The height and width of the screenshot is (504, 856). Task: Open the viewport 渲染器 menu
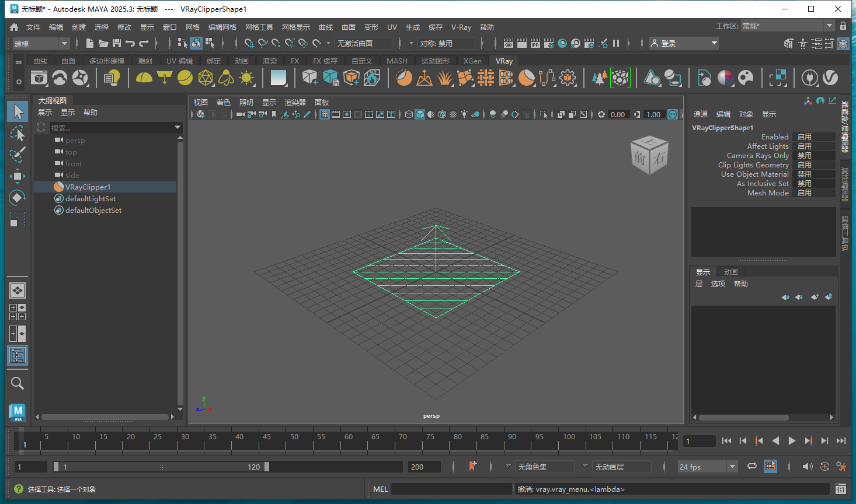[295, 102]
